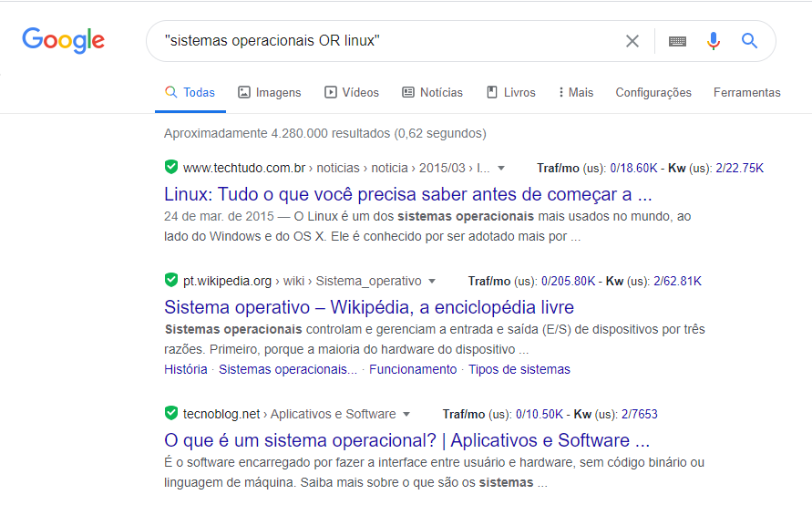Screen dimensions: 812x505
Task: Open the Funcionamento sitelink
Action: (x=413, y=369)
